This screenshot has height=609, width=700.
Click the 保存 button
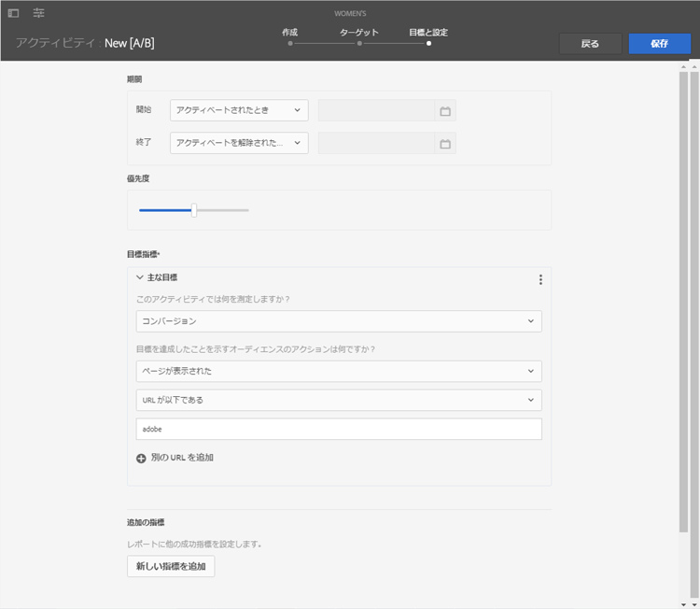point(659,44)
